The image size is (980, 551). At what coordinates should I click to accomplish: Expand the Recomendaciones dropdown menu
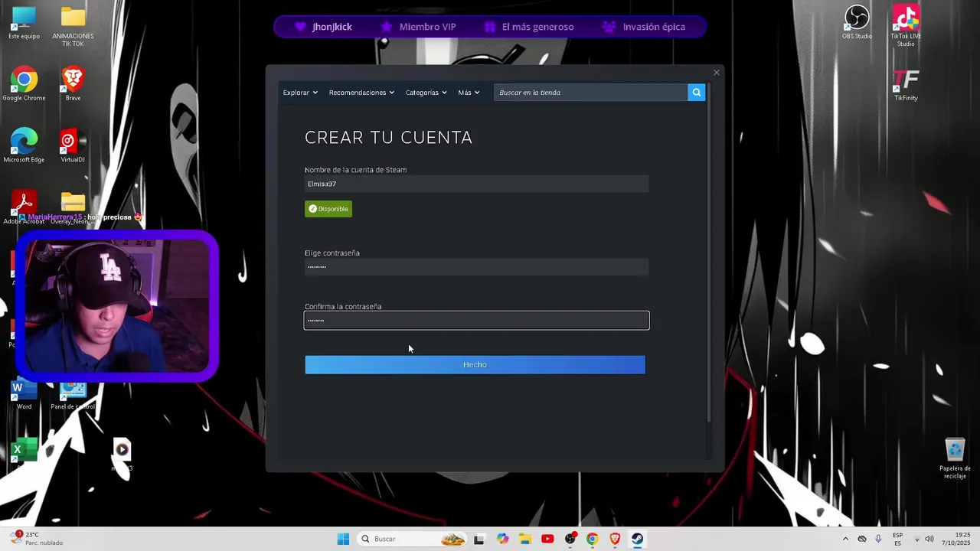point(361,93)
